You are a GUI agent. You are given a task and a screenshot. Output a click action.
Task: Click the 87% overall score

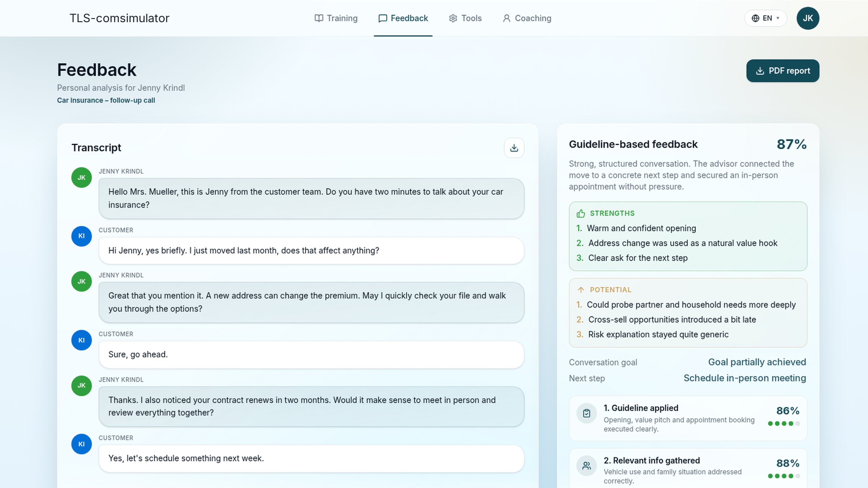point(791,144)
